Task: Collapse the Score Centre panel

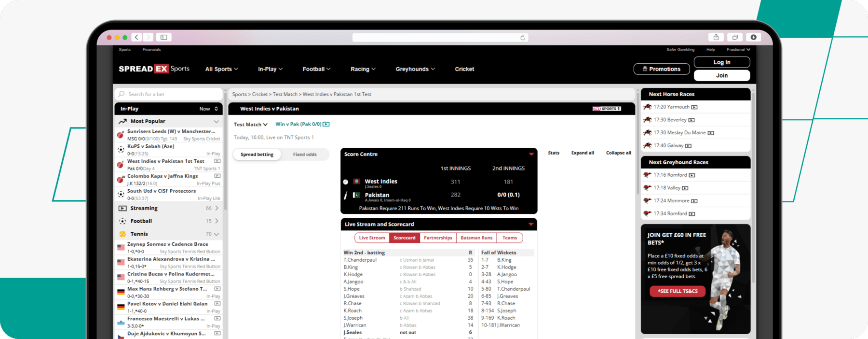Action: [x=531, y=155]
